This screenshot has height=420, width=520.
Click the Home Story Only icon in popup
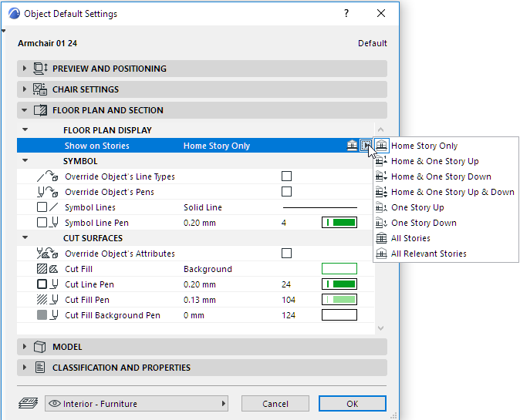click(x=381, y=146)
